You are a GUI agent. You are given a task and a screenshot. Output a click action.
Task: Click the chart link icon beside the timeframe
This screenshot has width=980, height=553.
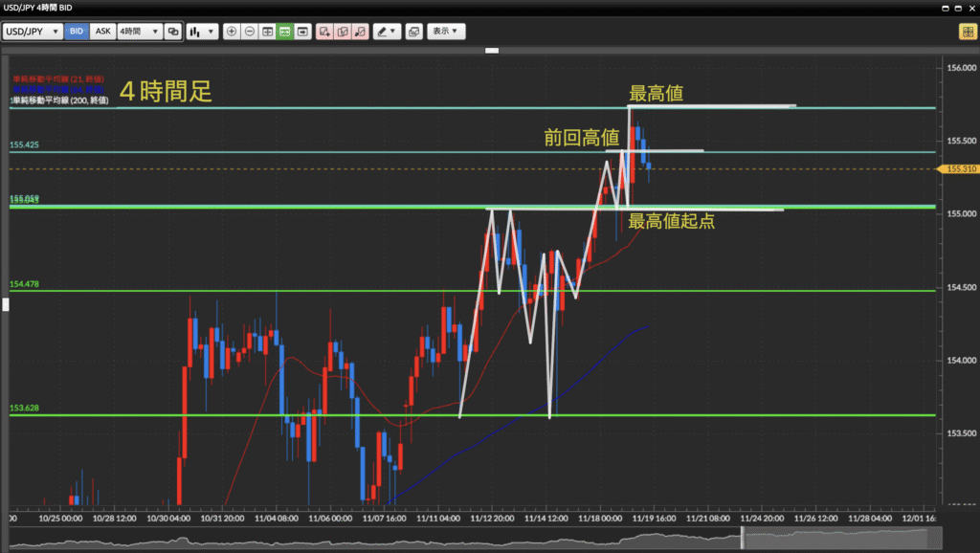tap(173, 32)
